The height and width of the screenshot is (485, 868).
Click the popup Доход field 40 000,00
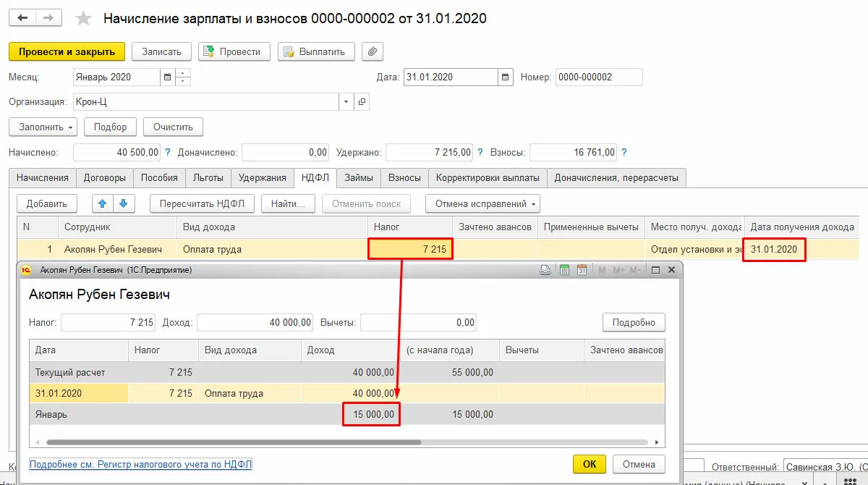(255, 322)
